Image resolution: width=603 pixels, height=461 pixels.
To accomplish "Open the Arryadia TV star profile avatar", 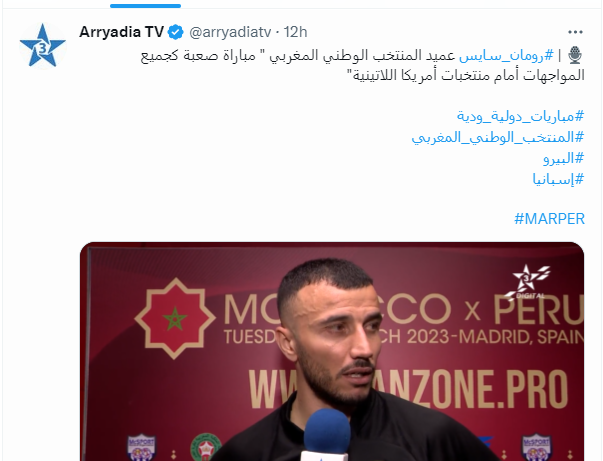I will coord(42,45).
